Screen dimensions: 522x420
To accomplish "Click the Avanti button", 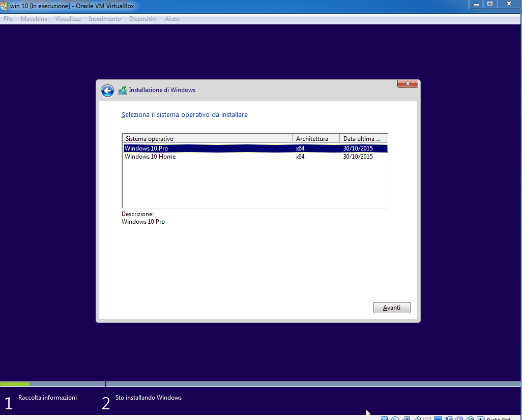I will 392,308.
